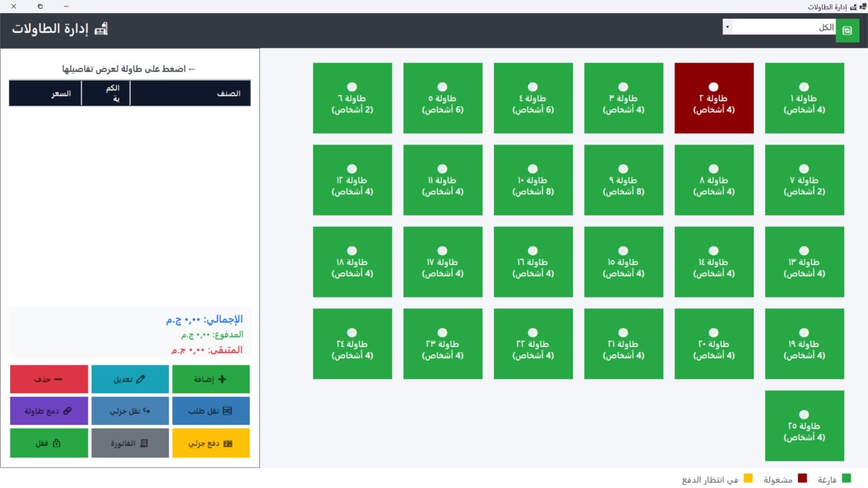Click the white status dot on طاولة ٩
The height and width of the screenshot is (488, 868).
coord(623,169)
